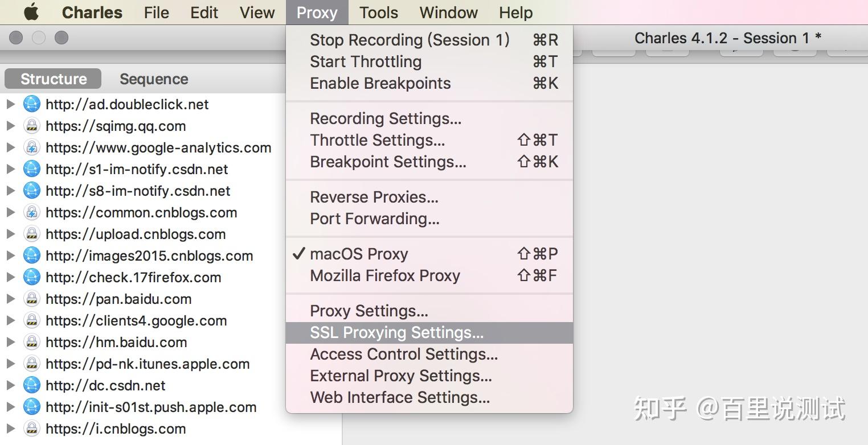868x445 pixels.
Task: Select the https://clients4.google.com host row
Action: click(x=136, y=320)
